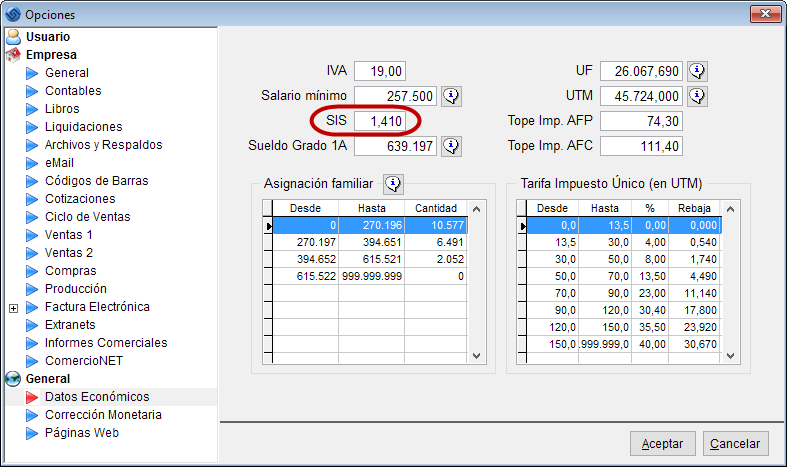Click the globe icon next to General section
Viewport: 787px width, 467px height.
(13, 379)
